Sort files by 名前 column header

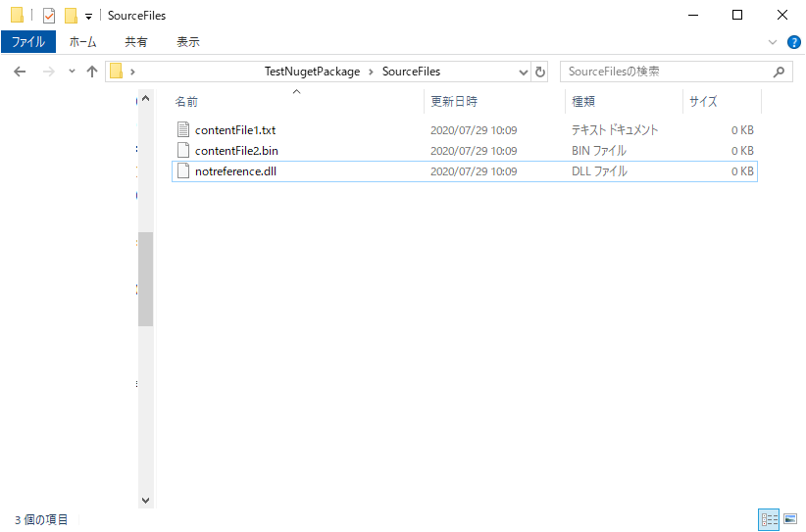[x=186, y=102]
